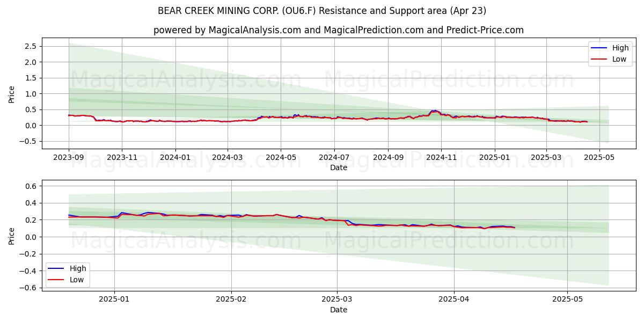
Task: Click 'High' in the bottom chart legend
Action: (x=77, y=268)
